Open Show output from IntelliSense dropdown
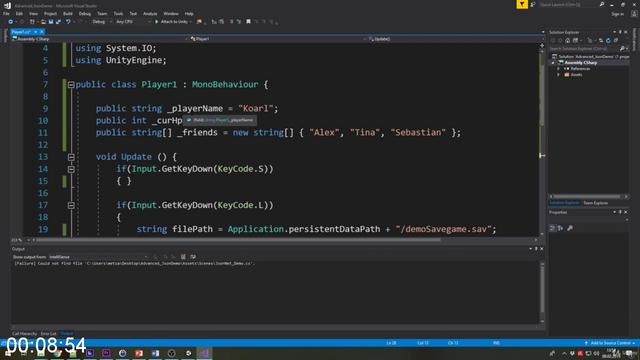 pos(98,257)
